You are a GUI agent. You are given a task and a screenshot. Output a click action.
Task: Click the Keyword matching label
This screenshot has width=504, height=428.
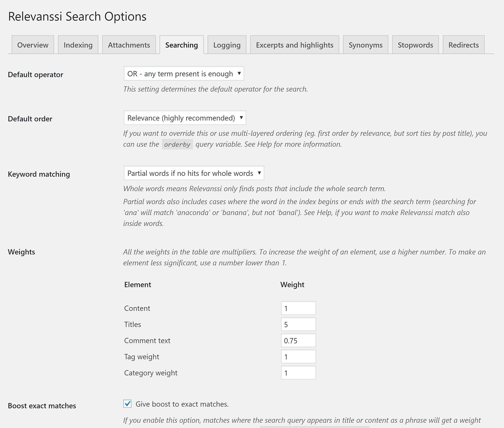[x=39, y=174]
